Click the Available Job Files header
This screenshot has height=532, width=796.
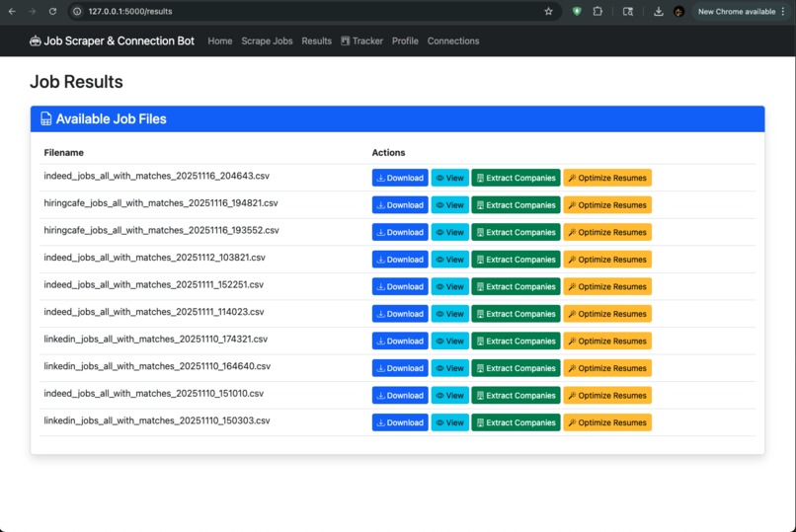pos(397,119)
